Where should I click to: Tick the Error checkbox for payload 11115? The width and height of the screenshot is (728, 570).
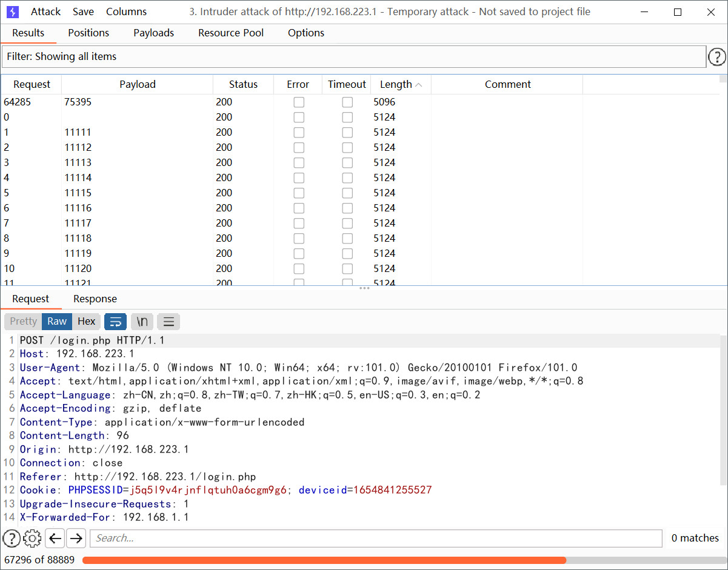[298, 193]
